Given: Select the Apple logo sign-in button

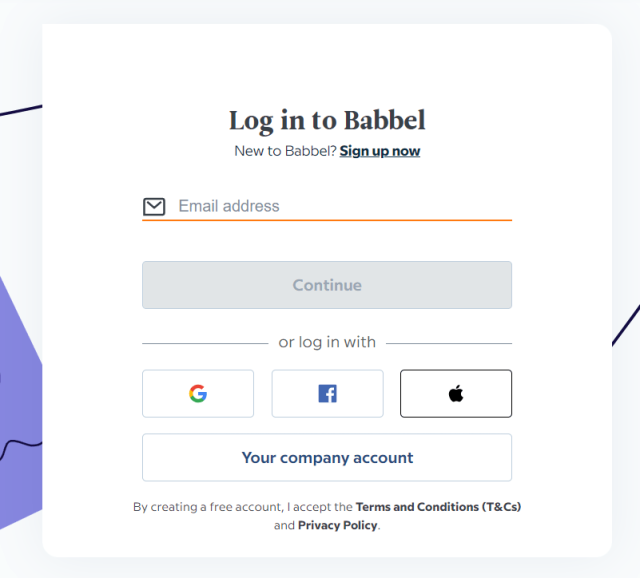Looking at the screenshot, I should (456, 393).
